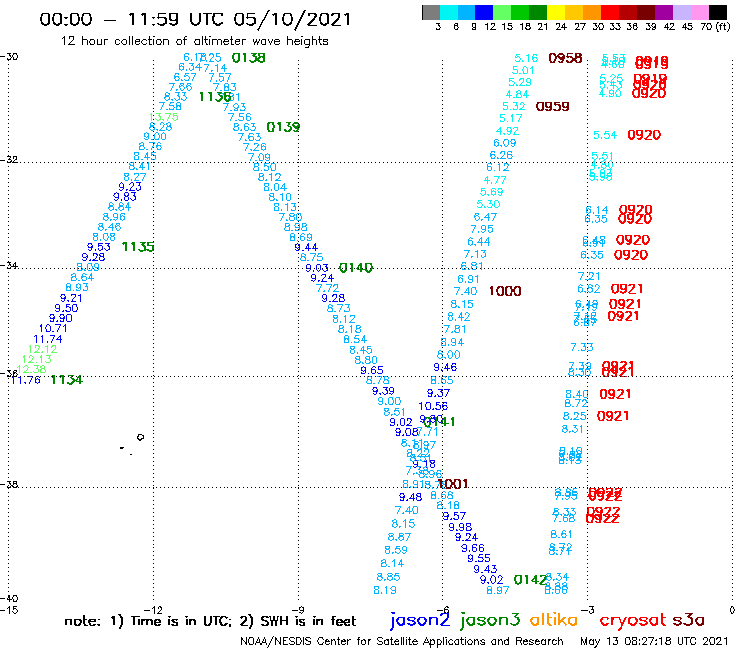Click the gray swatch in the color legend

[x=431, y=12]
